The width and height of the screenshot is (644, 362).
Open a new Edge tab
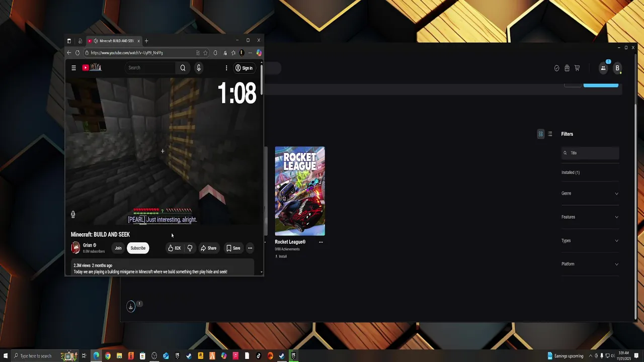point(146,41)
